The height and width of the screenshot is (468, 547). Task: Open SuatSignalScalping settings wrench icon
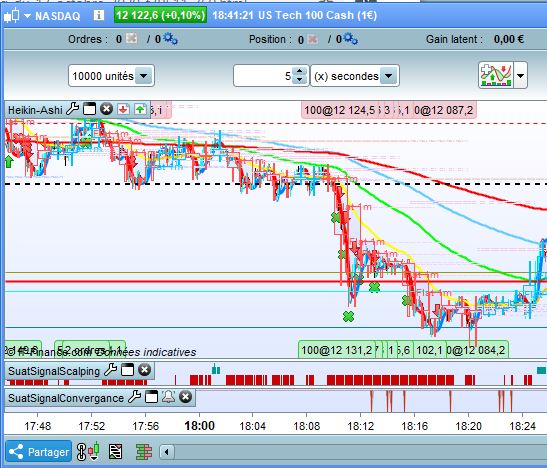click(x=111, y=370)
